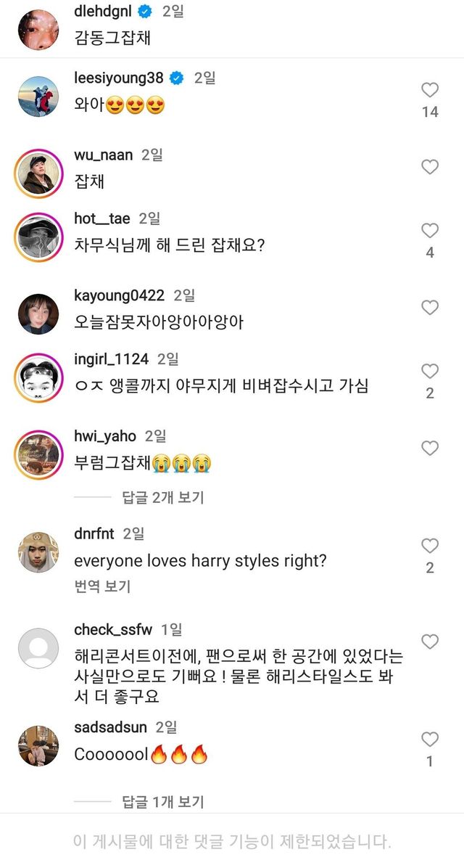Open check_ssfw's default avatar
464x868 pixels.
click(x=38, y=647)
